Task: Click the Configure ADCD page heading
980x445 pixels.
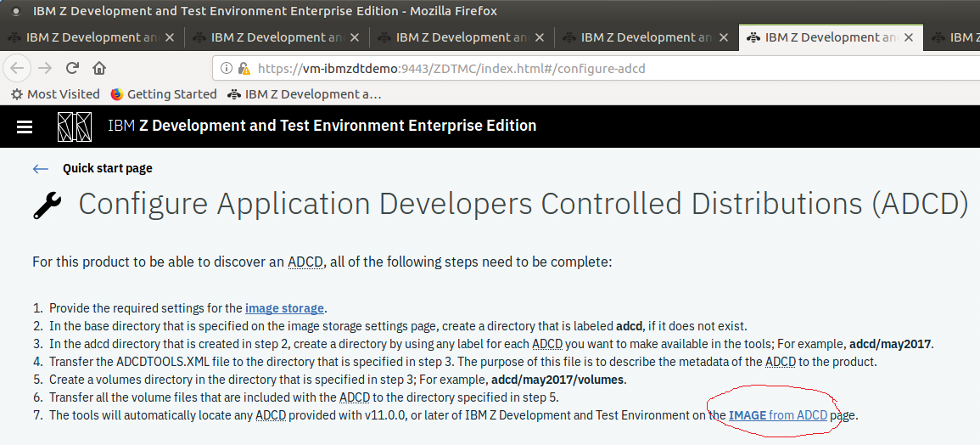Action: click(x=524, y=204)
